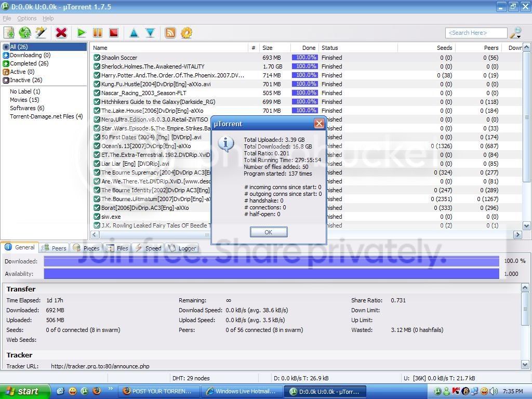Select Softwares (6) label

point(27,108)
